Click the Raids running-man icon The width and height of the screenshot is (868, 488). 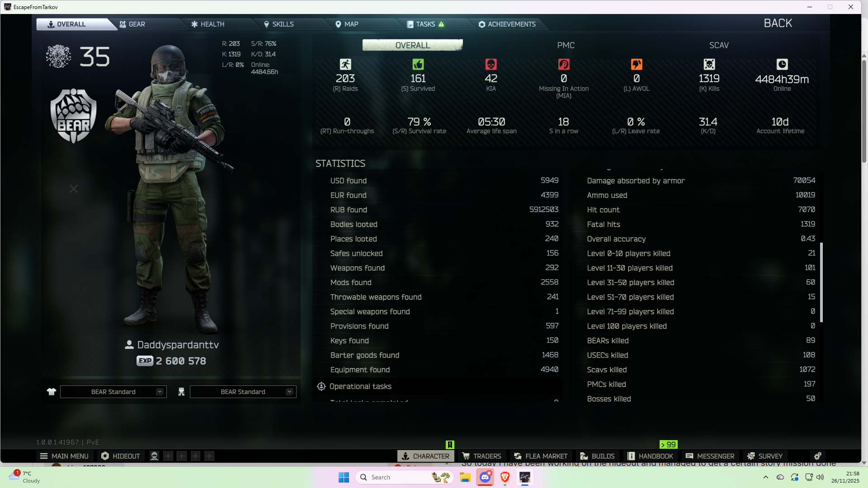pyautogui.click(x=345, y=64)
